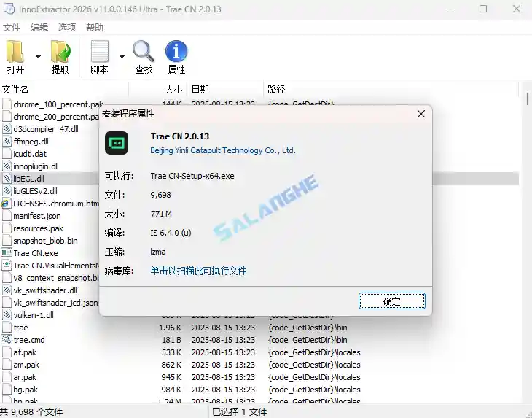Click the Open (打开) folder toolbar icon
532x418 pixels.
coord(15,52)
